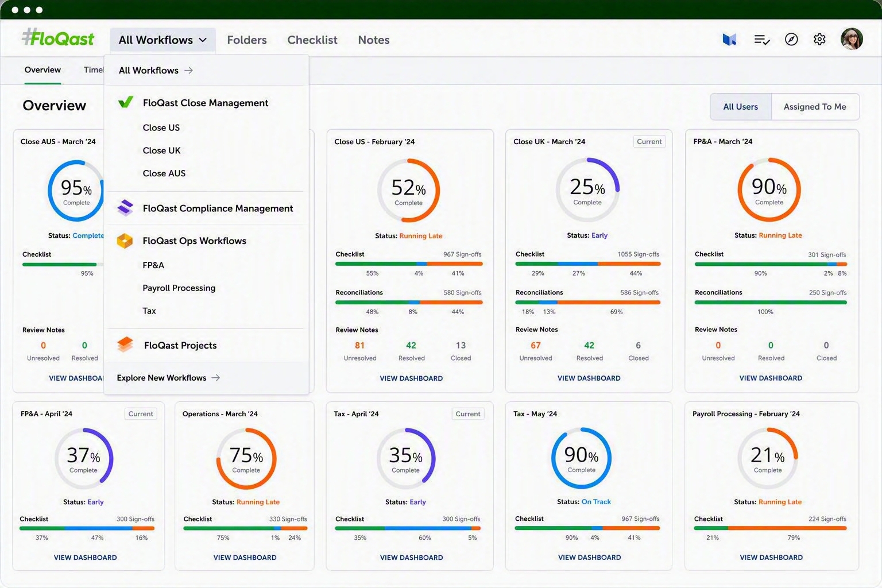882x588 pixels.
Task: Select FP&A in the dropdown
Action: coord(153,265)
